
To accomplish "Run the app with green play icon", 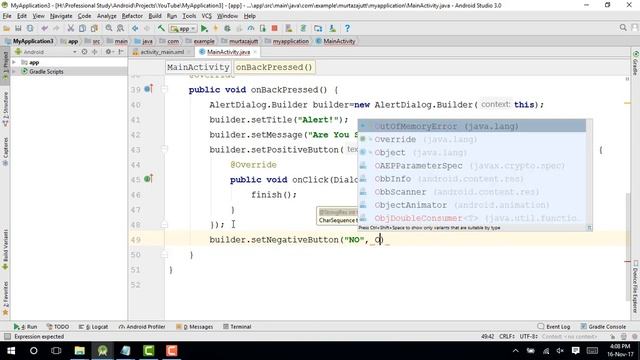I will point(204,28).
